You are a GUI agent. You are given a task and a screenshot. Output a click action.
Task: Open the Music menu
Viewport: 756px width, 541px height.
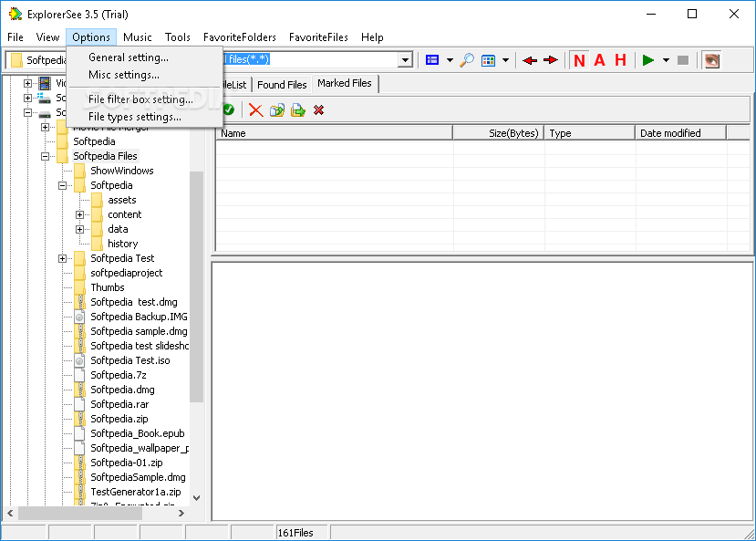(x=138, y=37)
